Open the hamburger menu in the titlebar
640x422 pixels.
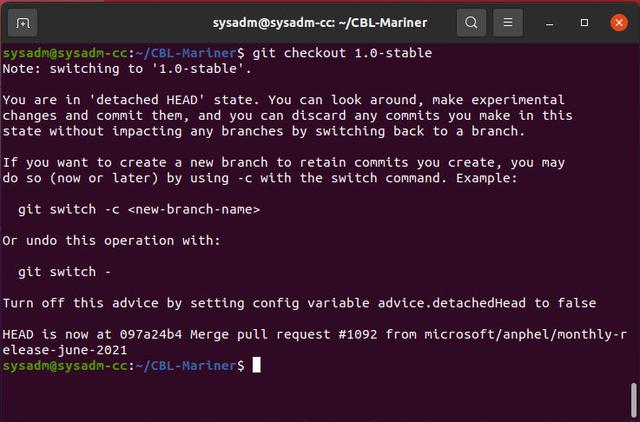[508, 22]
